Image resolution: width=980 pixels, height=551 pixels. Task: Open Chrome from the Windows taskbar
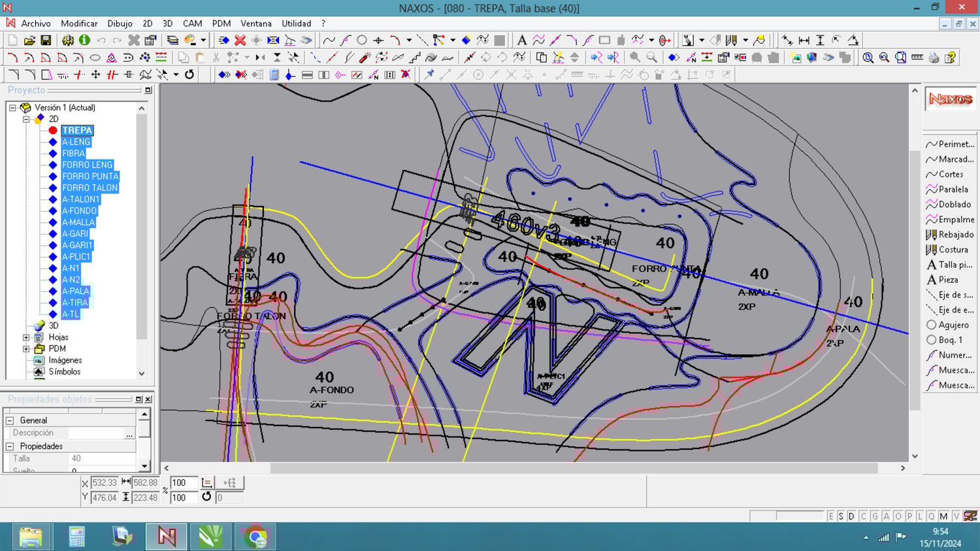[x=254, y=537]
